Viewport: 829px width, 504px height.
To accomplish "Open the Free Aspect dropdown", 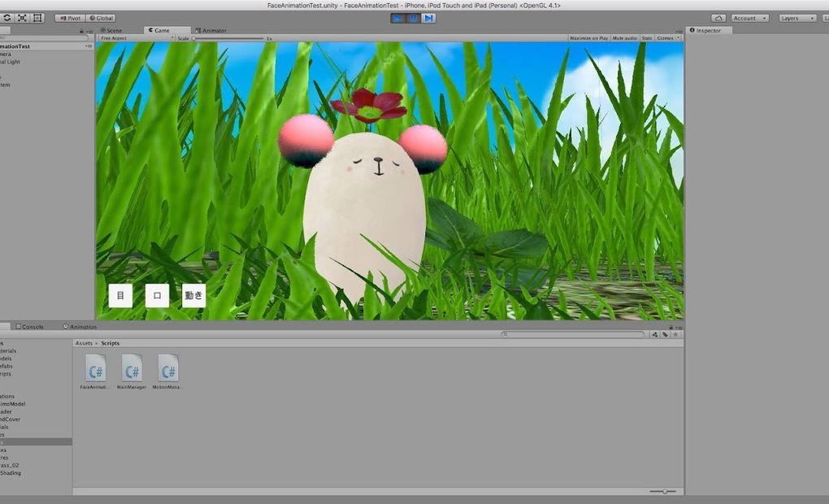I will pyautogui.click(x=137, y=38).
